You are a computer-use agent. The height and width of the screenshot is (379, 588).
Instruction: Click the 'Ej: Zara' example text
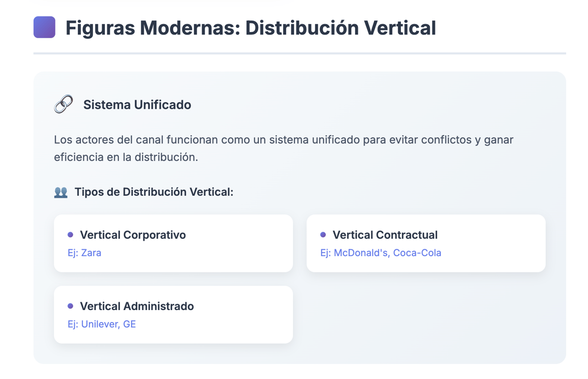click(84, 253)
